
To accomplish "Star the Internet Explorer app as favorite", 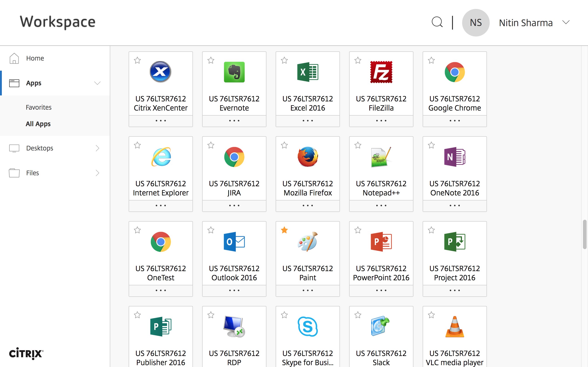I will [x=137, y=145].
